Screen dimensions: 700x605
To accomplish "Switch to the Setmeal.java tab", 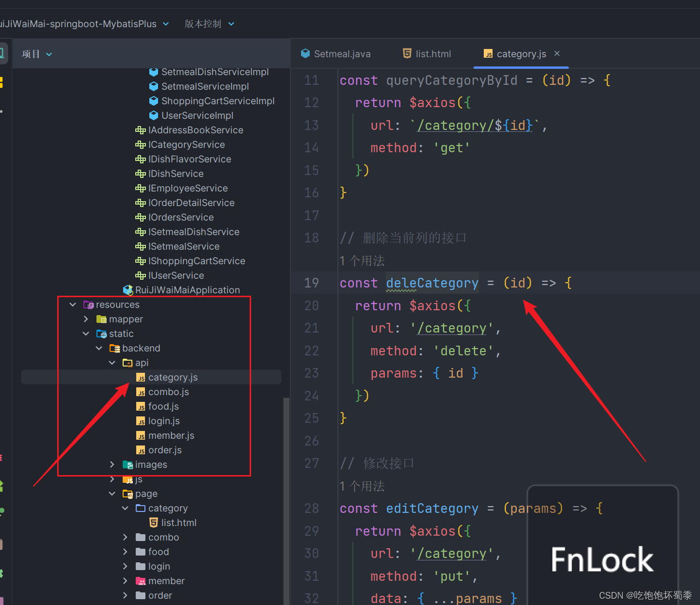I will pos(335,54).
